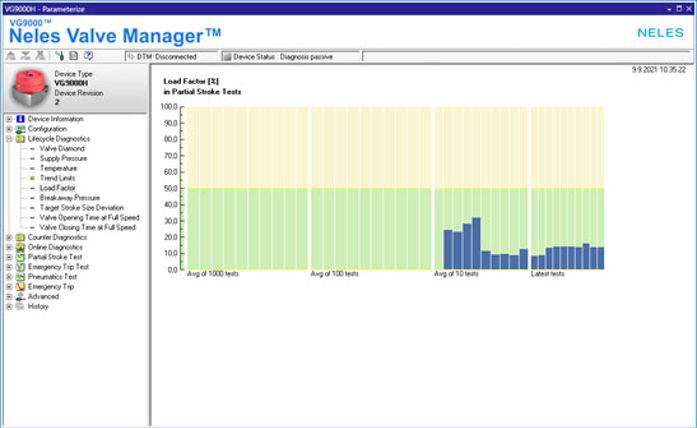Click the Counter Diagnostics tree icon
The height and width of the screenshot is (428, 697).
[x=20, y=237]
